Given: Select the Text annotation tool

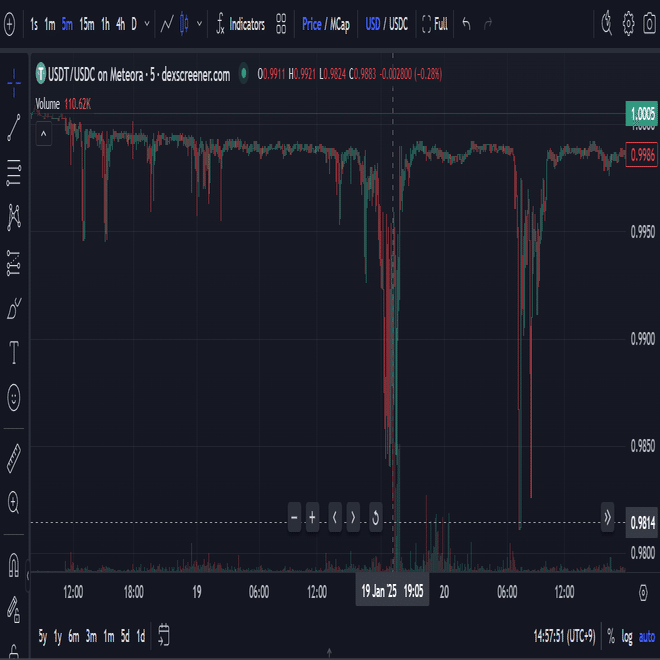Looking at the screenshot, I should tap(14, 353).
